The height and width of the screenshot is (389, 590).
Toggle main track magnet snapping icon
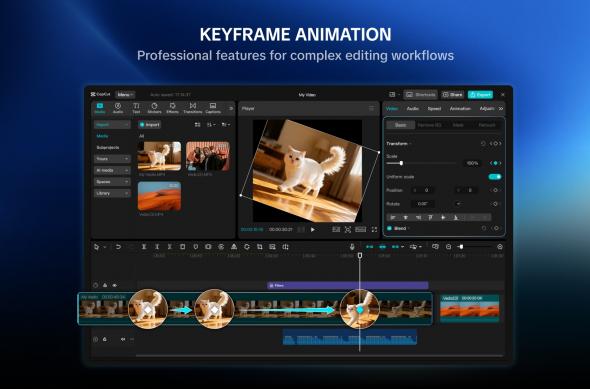click(x=370, y=247)
